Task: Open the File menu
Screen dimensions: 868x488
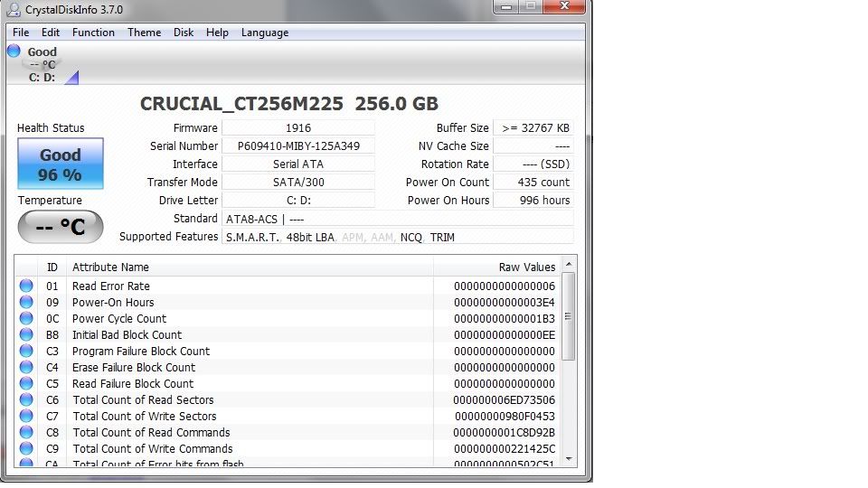Action: coord(21,33)
